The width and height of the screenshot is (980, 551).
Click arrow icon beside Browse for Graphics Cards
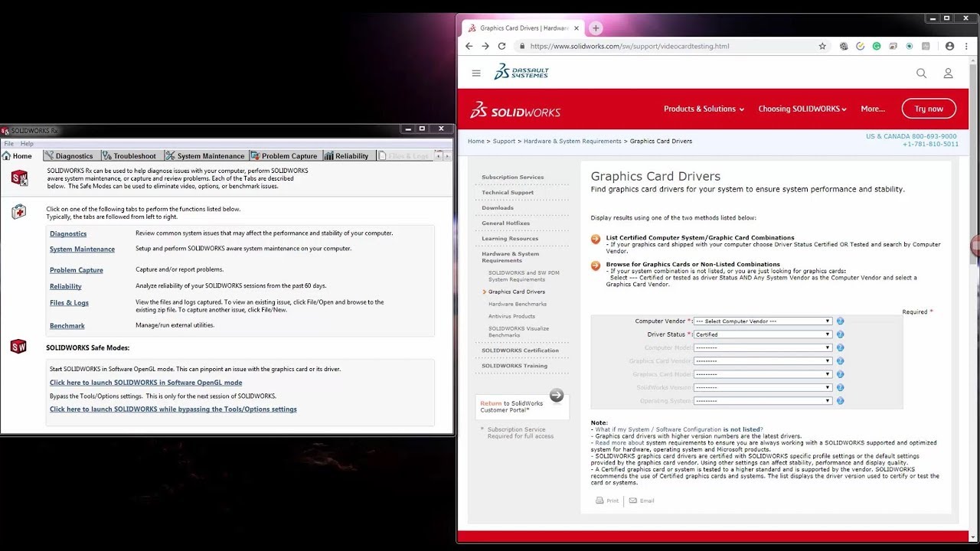pyautogui.click(x=596, y=266)
